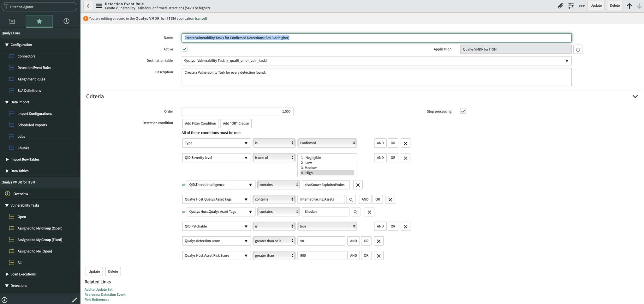
Task: Open Scheduled Imports module
Action: click(x=32, y=125)
